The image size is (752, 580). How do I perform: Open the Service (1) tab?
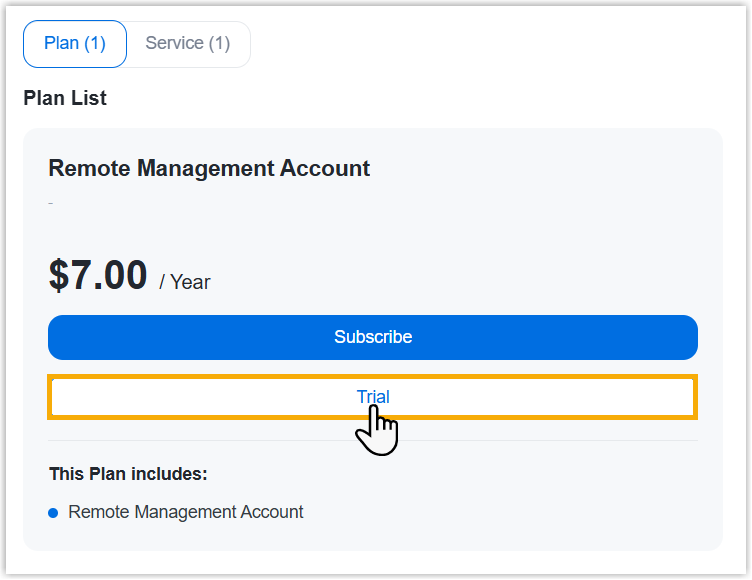pos(188,44)
